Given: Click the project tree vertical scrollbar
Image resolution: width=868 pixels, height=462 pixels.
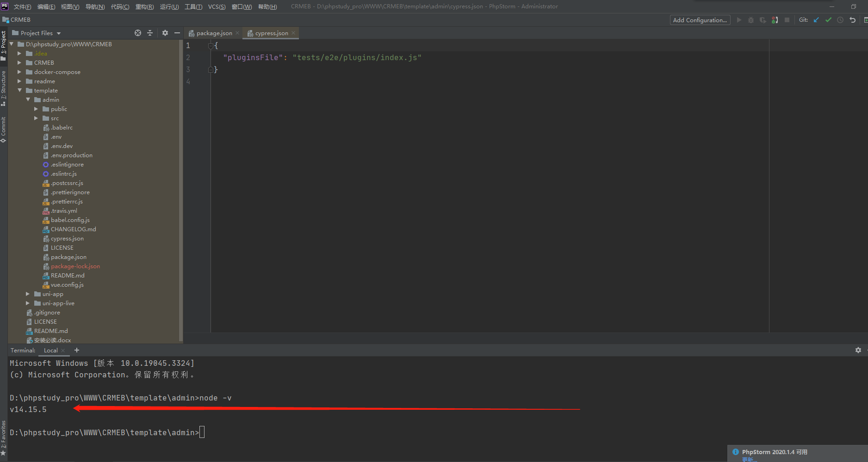Looking at the screenshot, I should (x=180, y=191).
